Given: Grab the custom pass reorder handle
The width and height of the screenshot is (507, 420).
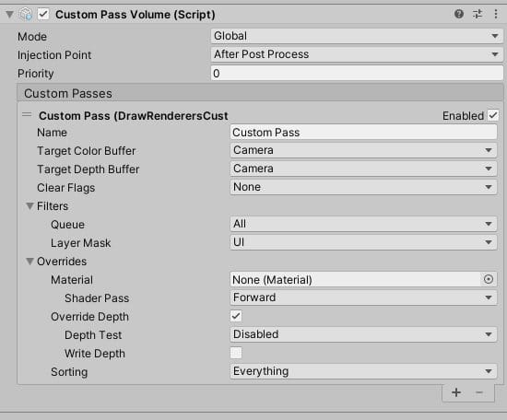Looking at the screenshot, I should point(27,115).
